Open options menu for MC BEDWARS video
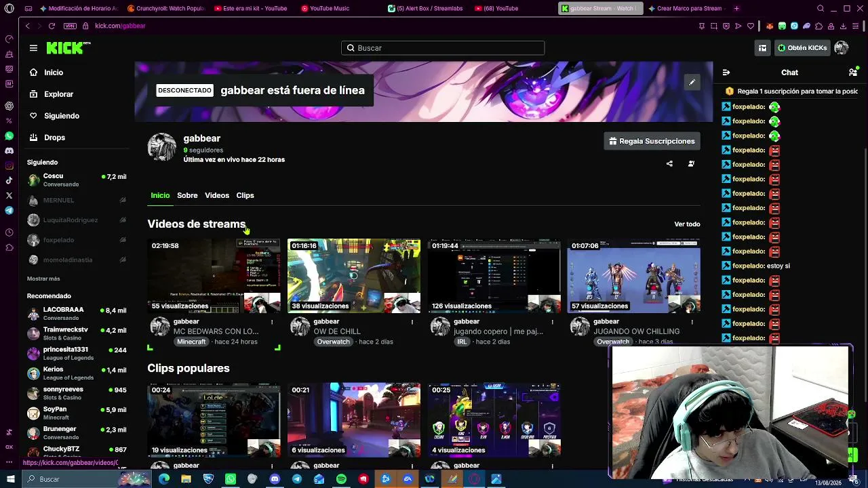Image resolution: width=868 pixels, height=488 pixels. [272, 322]
